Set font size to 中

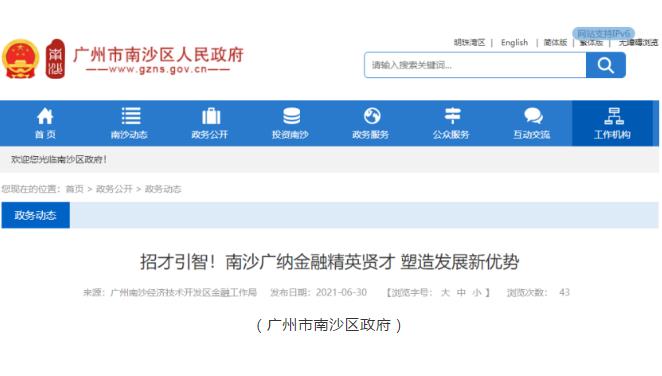coord(461,292)
